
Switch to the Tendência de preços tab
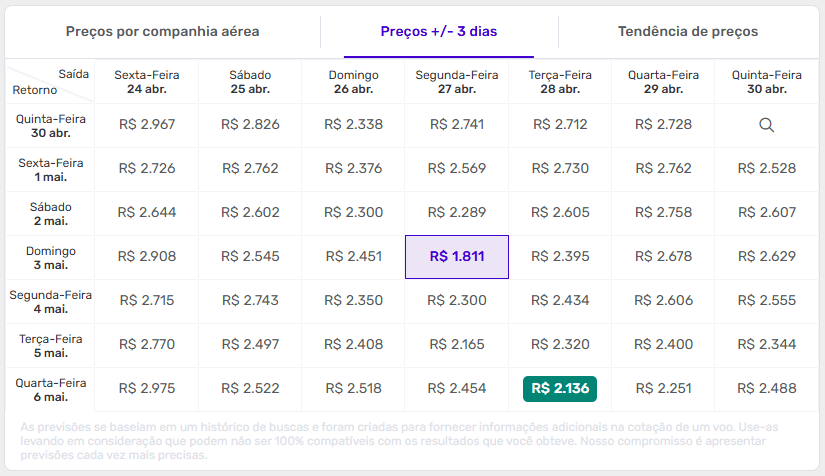click(687, 31)
